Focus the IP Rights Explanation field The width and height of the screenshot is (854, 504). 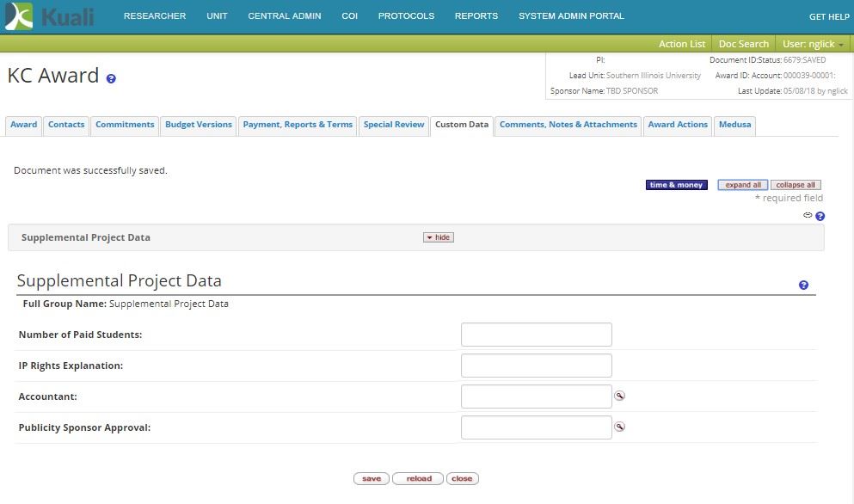(536, 366)
